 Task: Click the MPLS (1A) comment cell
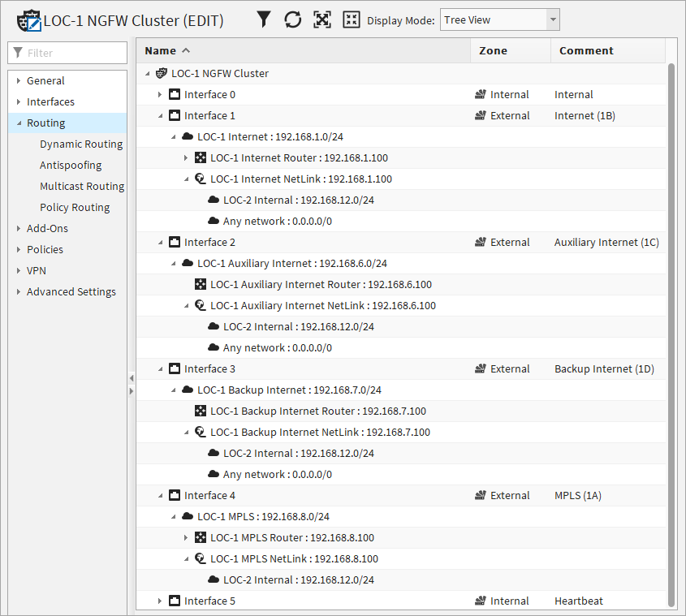click(578, 495)
